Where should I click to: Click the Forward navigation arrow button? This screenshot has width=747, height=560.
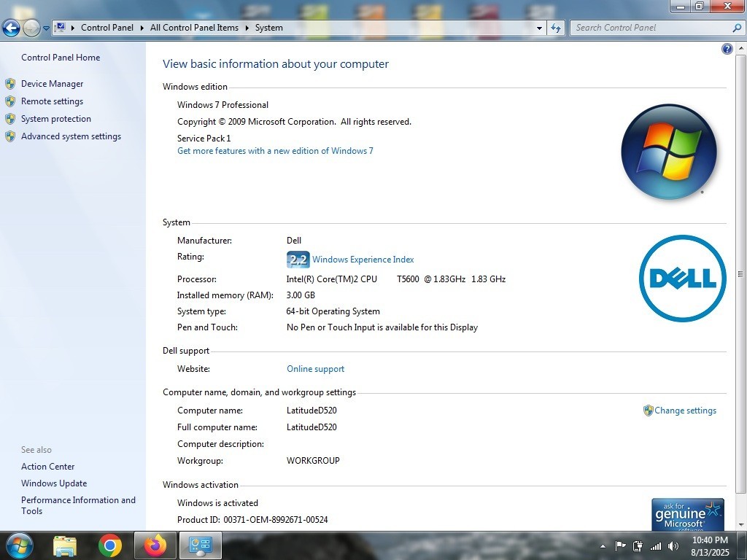(31, 28)
